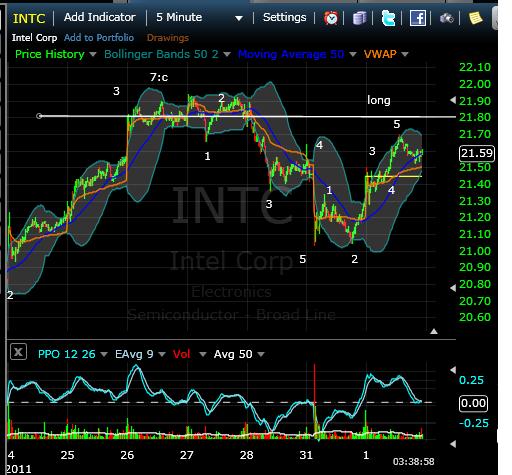The image size is (512, 475).
Task: Click the PPO 12 26 label
Action: tap(67, 354)
